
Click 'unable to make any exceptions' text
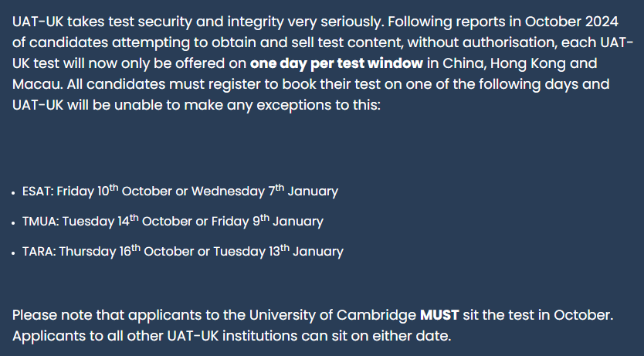[x=224, y=105]
